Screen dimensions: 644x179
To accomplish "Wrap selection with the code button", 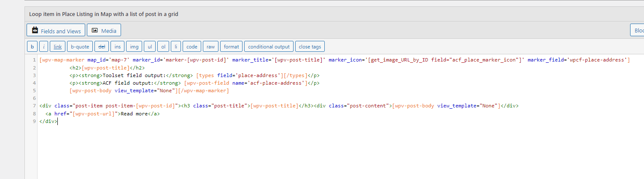I will (x=191, y=46).
